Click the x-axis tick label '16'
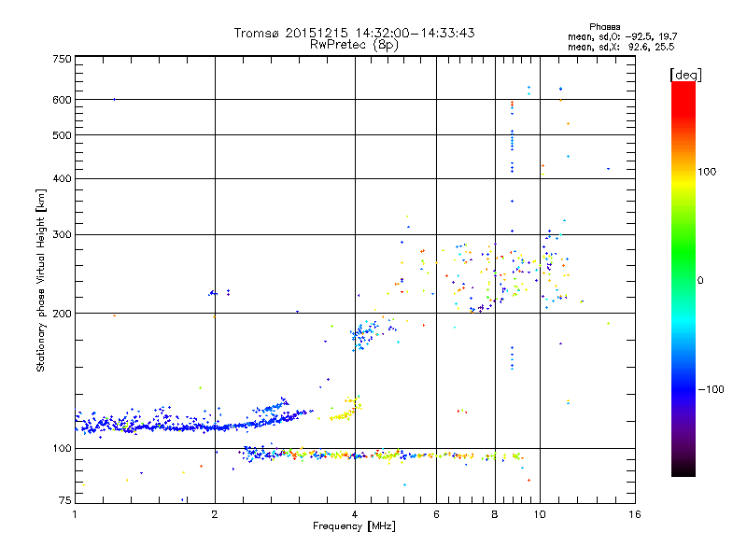This screenshot has width=747, height=560. [635, 514]
